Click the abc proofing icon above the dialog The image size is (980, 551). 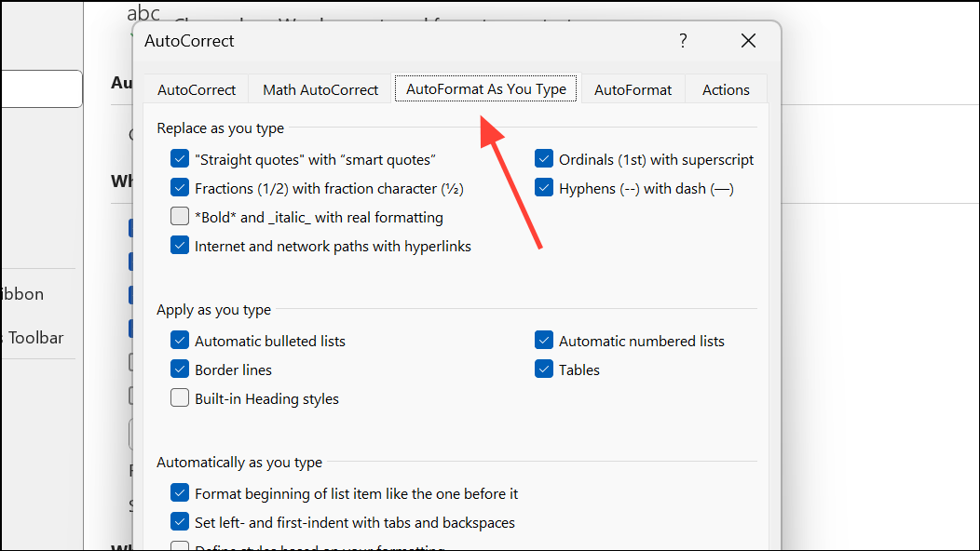coord(143,13)
